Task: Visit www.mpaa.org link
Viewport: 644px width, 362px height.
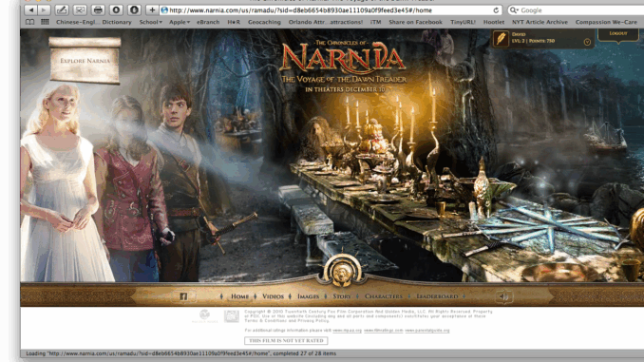Action: (x=347, y=331)
